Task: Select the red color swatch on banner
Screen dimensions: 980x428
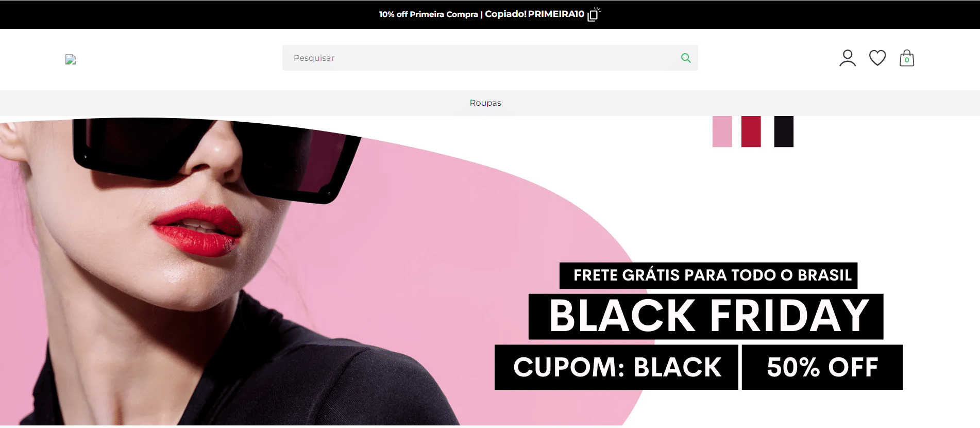Action: point(751,131)
